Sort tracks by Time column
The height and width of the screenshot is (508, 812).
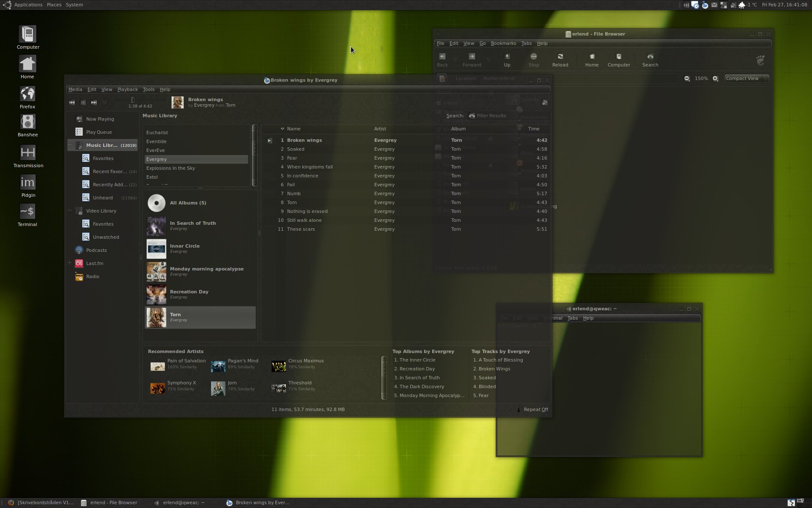533,129
